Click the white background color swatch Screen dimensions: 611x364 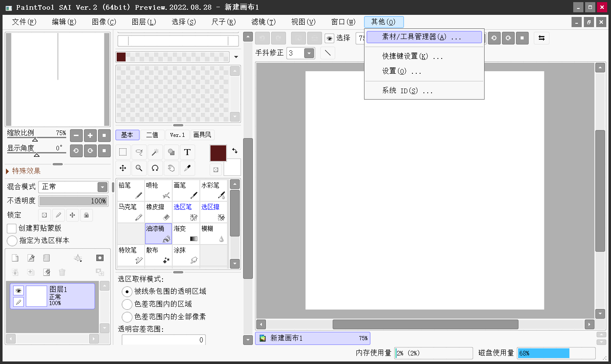233,167
